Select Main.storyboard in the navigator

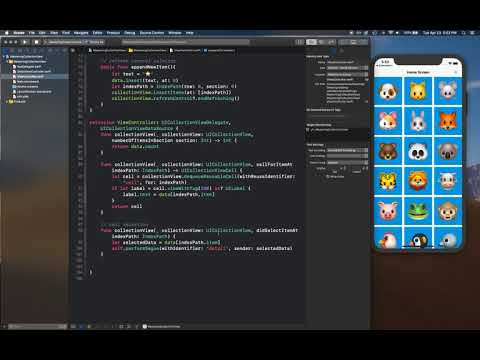pyautogui.click(x=26, y=81)
